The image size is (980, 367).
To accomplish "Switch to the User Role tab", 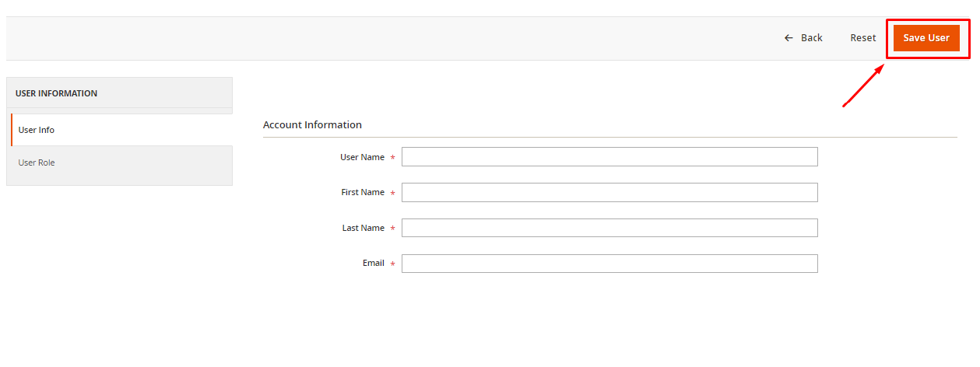I will pos(121,163).
